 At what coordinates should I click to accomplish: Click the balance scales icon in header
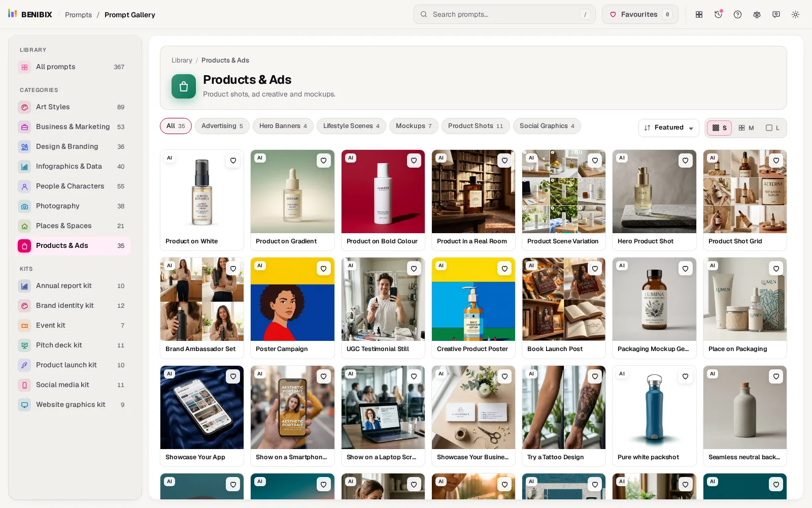click(757, 14)
